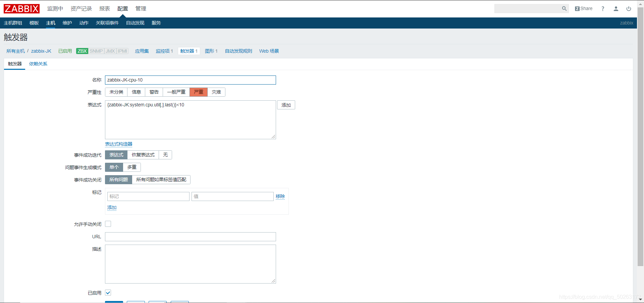Open the 监控项 1 link
644x303 pixels.
(164, 51)
